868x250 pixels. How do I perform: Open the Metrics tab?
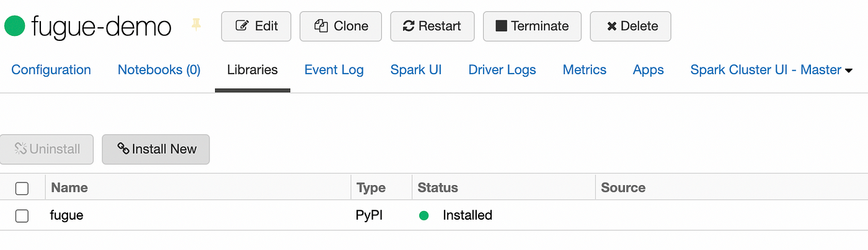(x=585, y=70)
